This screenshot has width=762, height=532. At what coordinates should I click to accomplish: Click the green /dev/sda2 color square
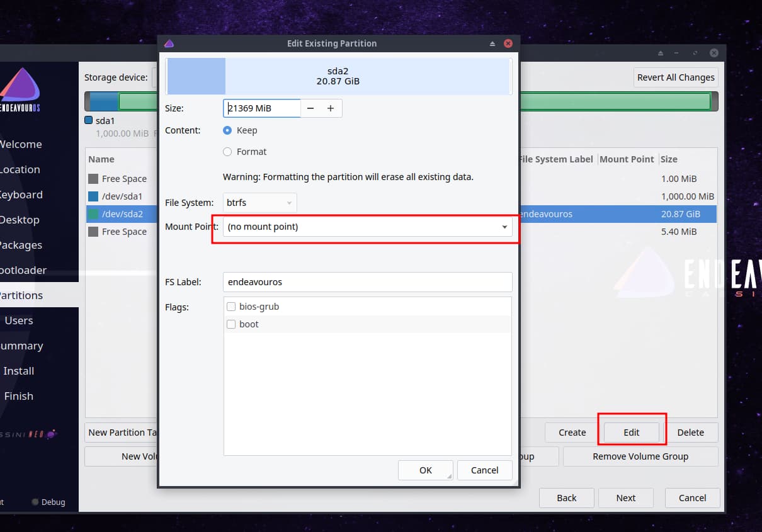pos(93,214)
